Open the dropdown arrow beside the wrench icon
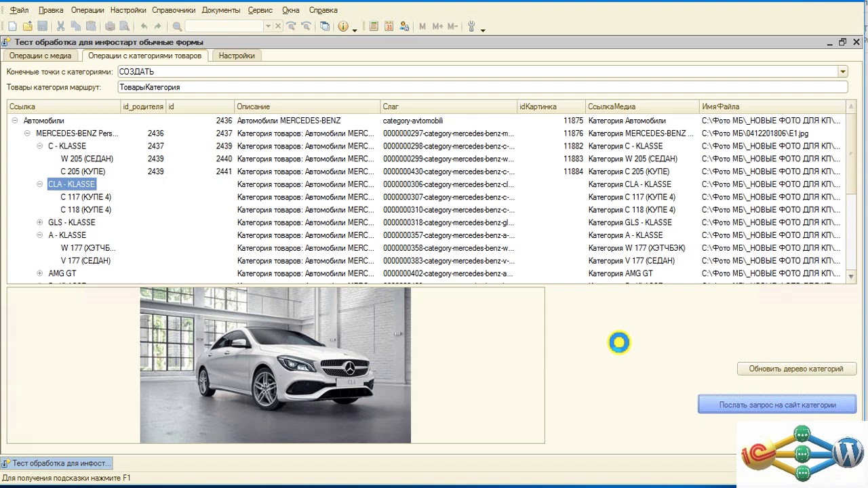This screenshot has height=488, width=868. pos(483,29)
